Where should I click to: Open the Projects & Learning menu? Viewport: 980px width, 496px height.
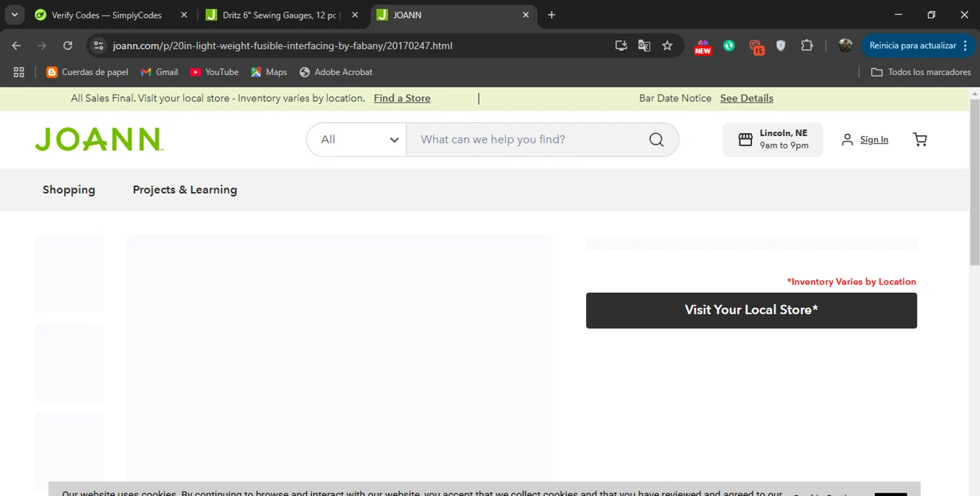pyautogui.click(x=185, y=190)
